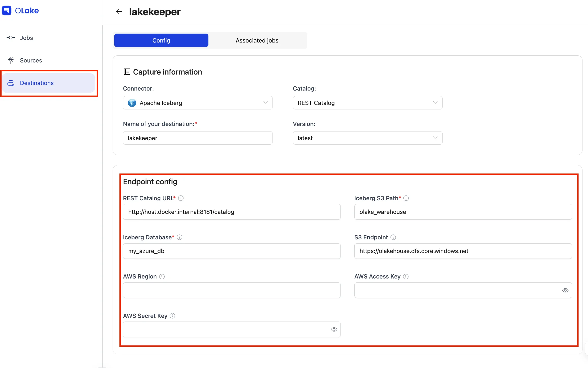
Task: Select the Config tab
Action: (x=161, y=40)
